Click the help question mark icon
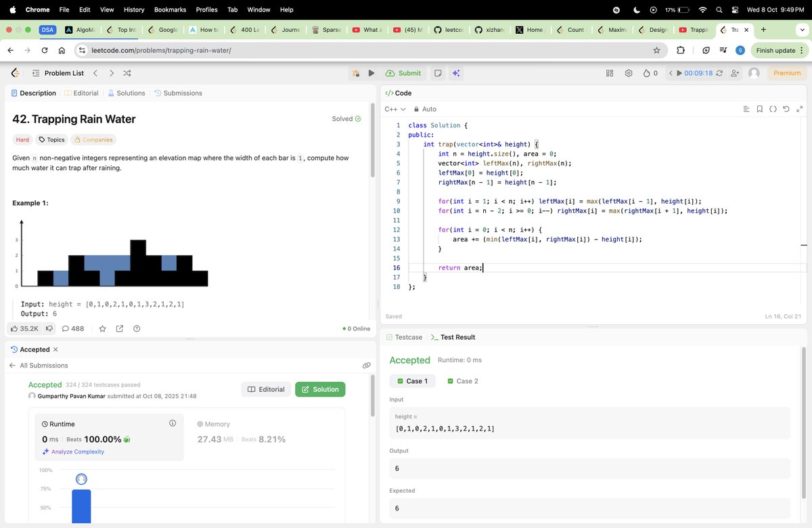The height and width of the screenshot is (528, 812). 137,329
